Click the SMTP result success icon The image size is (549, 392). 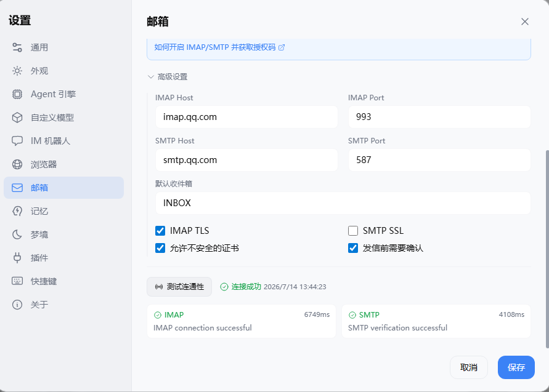coord(352,315)
